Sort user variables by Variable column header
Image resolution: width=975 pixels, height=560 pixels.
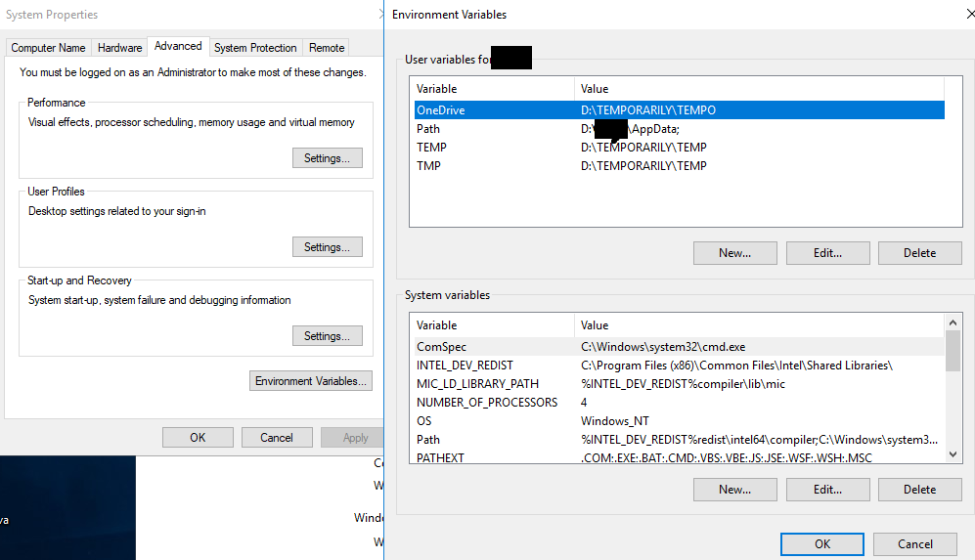click(492, 89)
